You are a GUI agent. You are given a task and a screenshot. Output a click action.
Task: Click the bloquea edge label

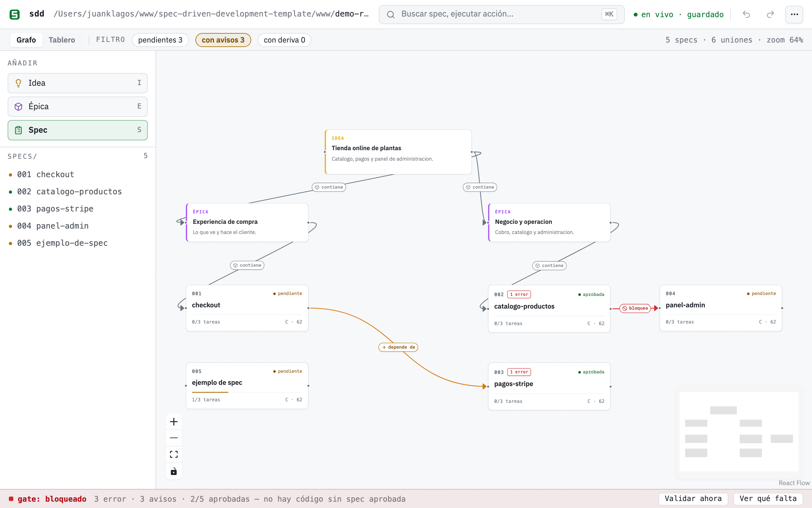[x=635, y=308]
